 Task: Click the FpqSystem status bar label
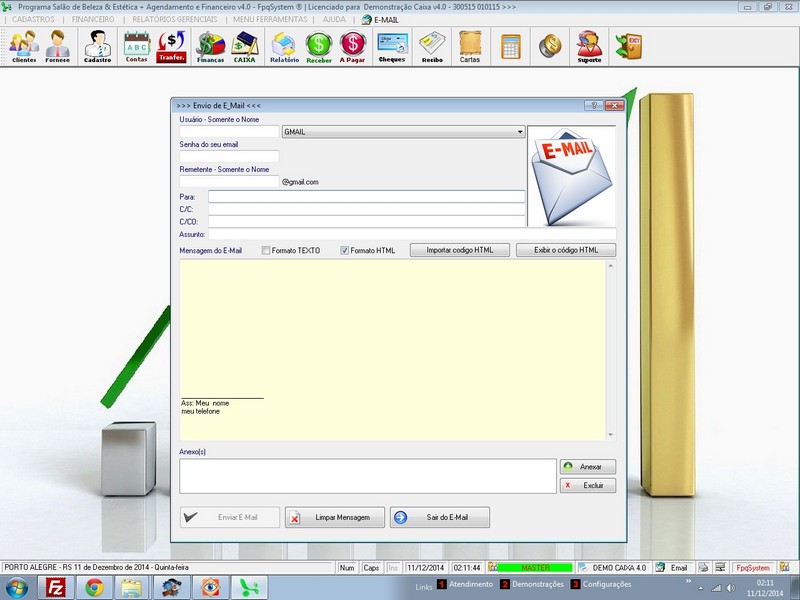point(753,567)
